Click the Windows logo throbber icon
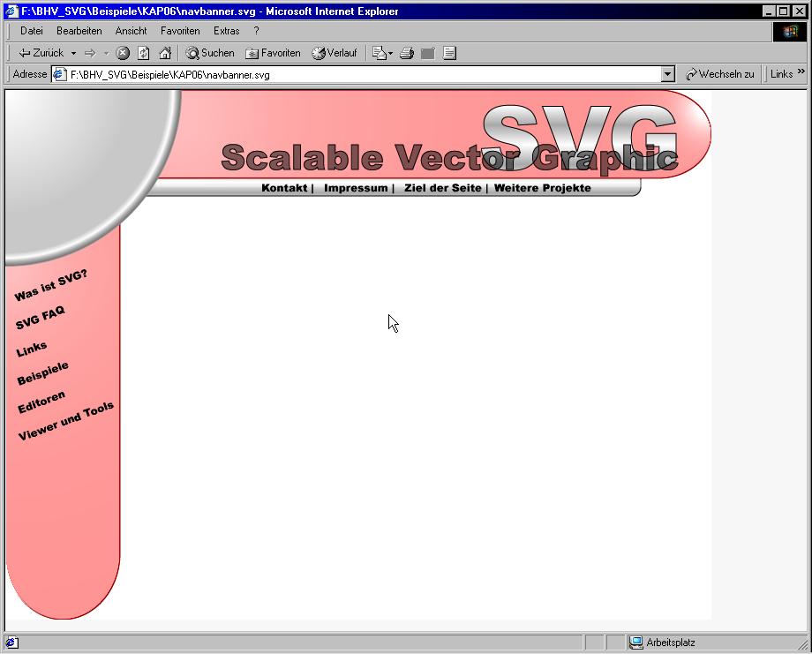Viewport: 812px width, 654px height. pos(790,32)
